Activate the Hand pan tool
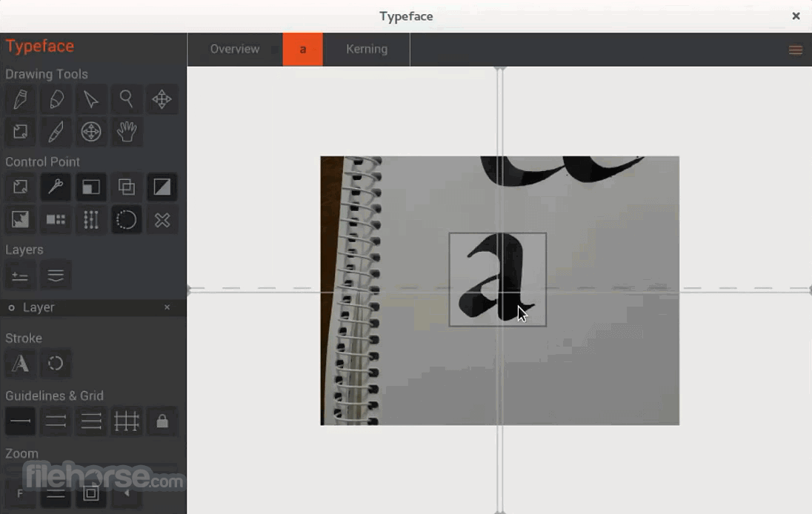This screenshot has height=514, width=812. [x=127, y=132]
